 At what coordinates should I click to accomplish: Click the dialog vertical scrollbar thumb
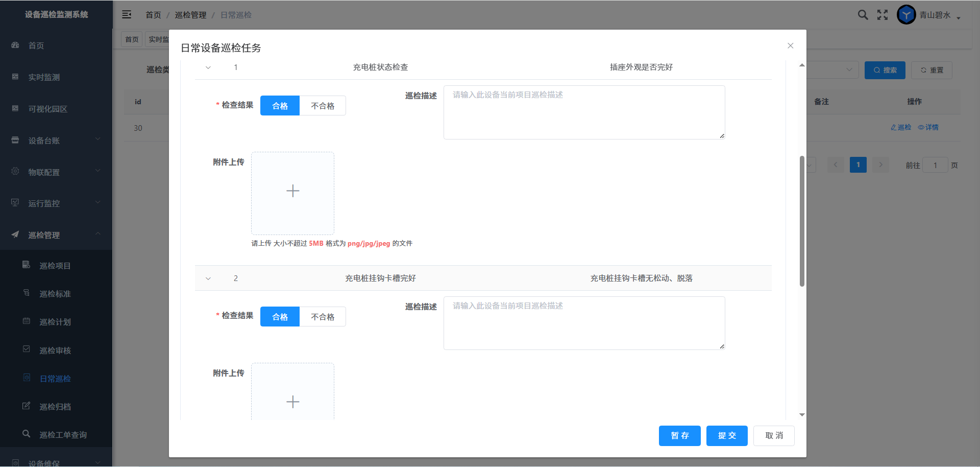802,221
